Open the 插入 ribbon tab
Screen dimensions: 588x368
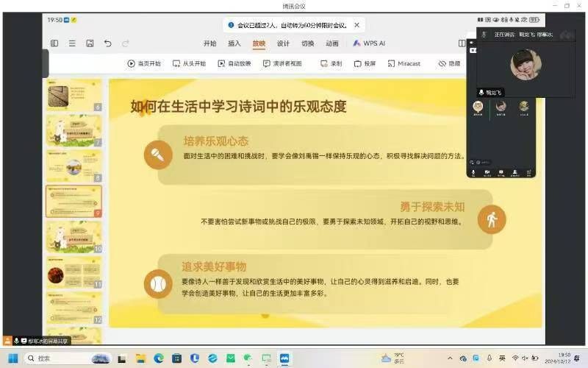[x=234, y=43]
